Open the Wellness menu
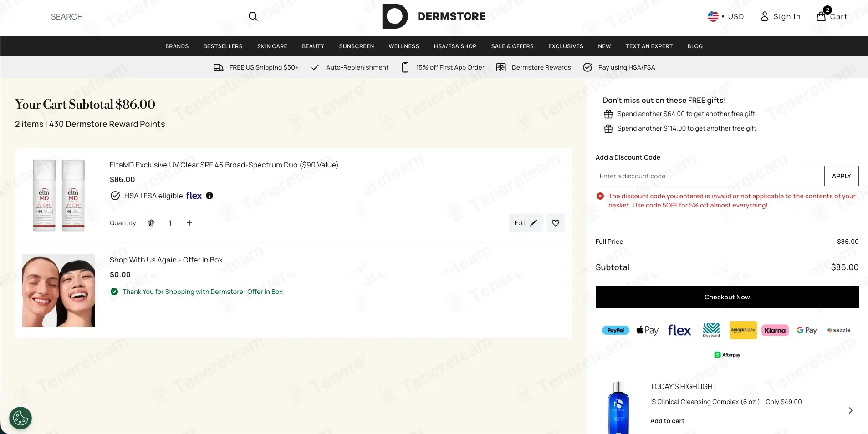 tap(404, 46)
